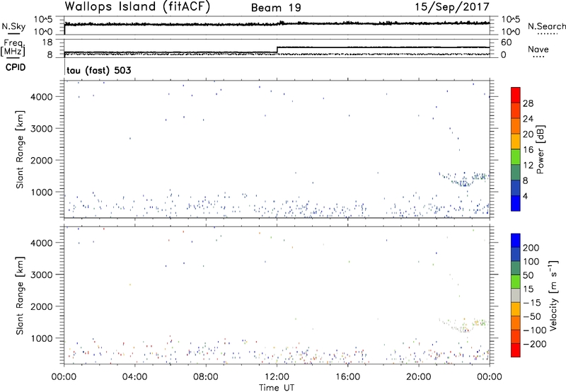Click the '12:00' time axis label
The height and width of the screenshot is (392, 566).
coord(276,377)
